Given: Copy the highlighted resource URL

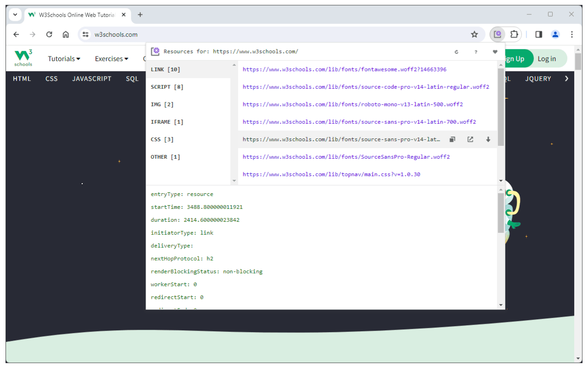Looking at the screenshot, I should click(452, 139).
